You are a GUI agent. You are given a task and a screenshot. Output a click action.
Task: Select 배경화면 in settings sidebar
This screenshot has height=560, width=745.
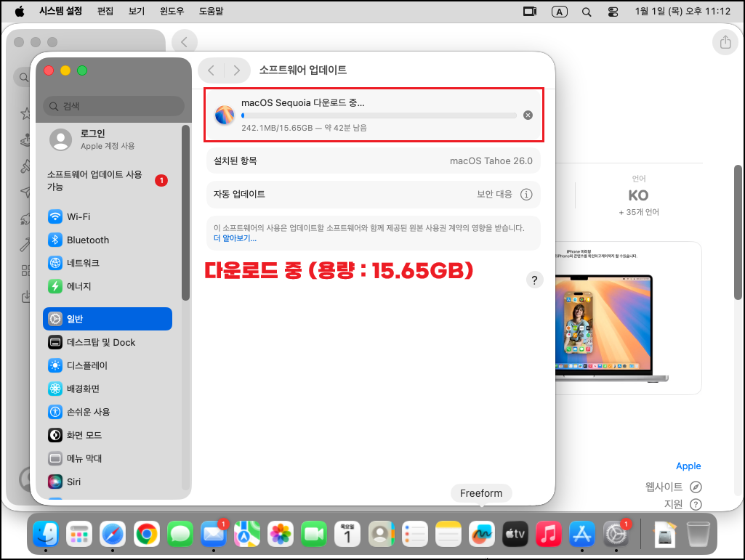pyautogui.click(x=108, y=389)
